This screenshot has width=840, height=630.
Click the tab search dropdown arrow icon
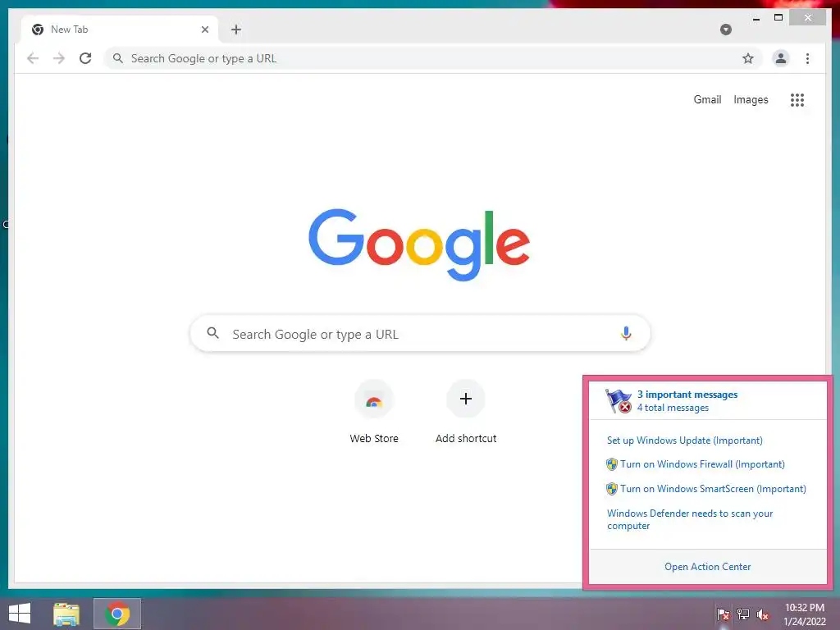click(x=726, y=30)
